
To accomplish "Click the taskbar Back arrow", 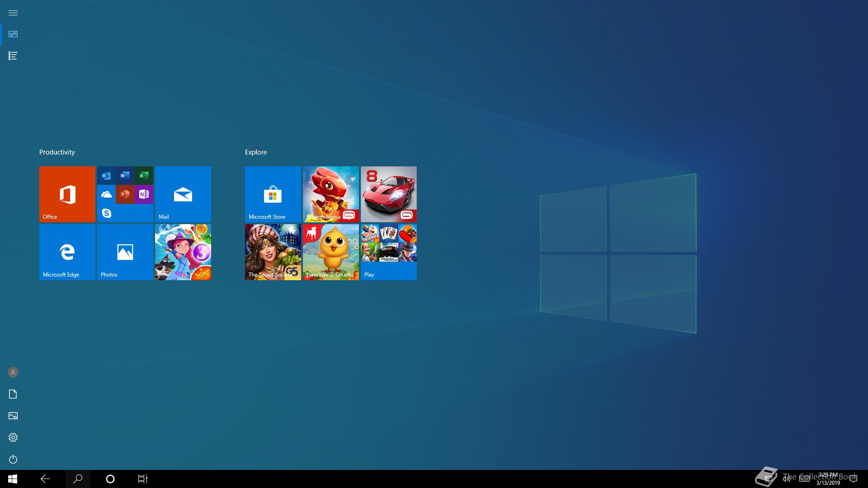I will (45, 479).
